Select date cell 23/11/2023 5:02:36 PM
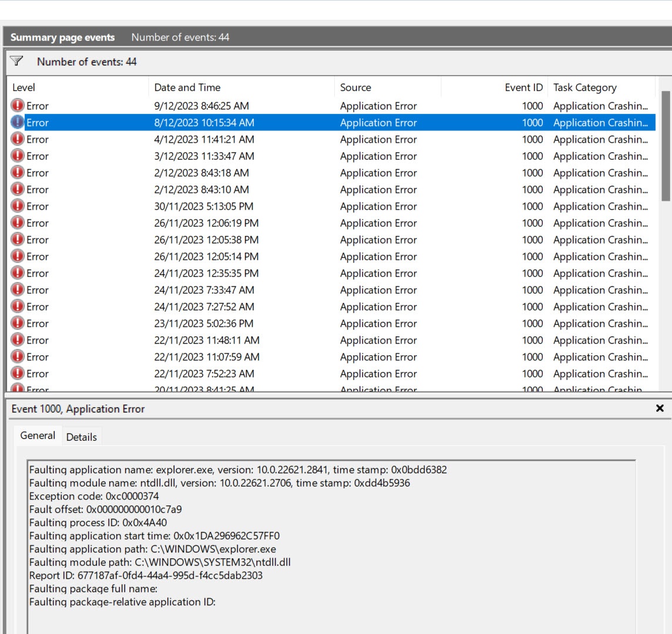The width and height of the screenshot is (672, 634). 204,323
